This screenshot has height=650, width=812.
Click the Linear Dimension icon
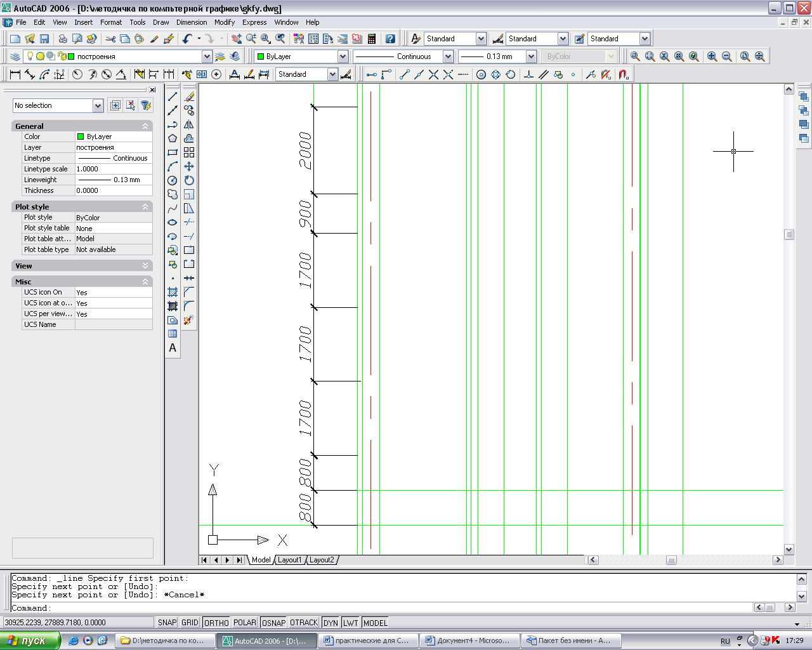point(15,74)
